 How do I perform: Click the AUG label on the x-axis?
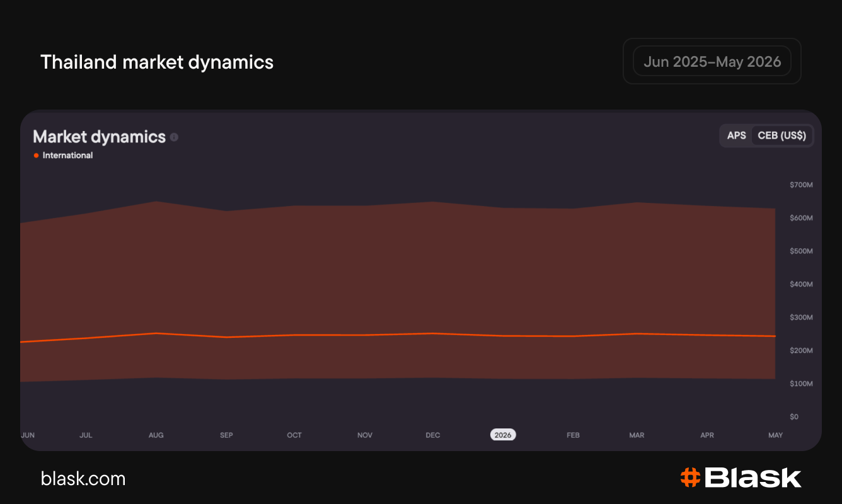(156, 435)
